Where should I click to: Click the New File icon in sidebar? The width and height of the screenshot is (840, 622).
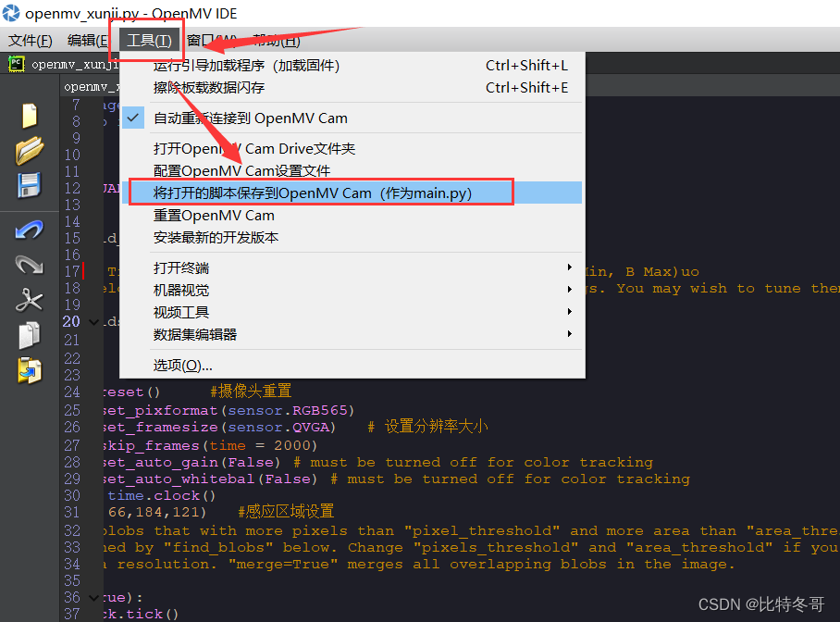[x=30, y=116]
